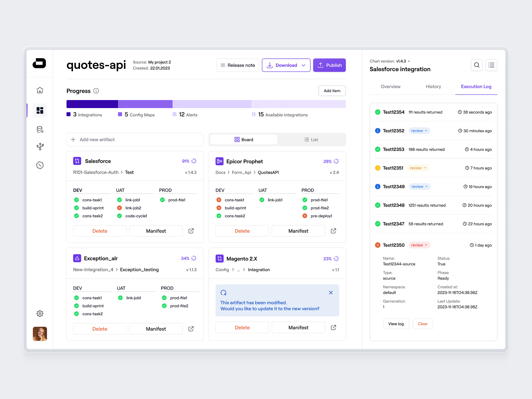This screenshot has width=532, height=399.
Task: Open Exception_alr external link icon
Action: pos(191,329)
